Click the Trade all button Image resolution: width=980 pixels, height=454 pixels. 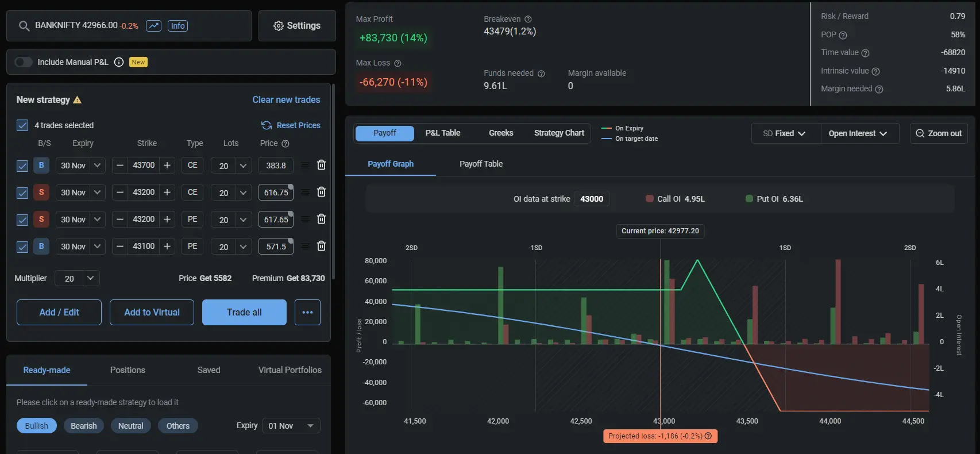[244, 312]
